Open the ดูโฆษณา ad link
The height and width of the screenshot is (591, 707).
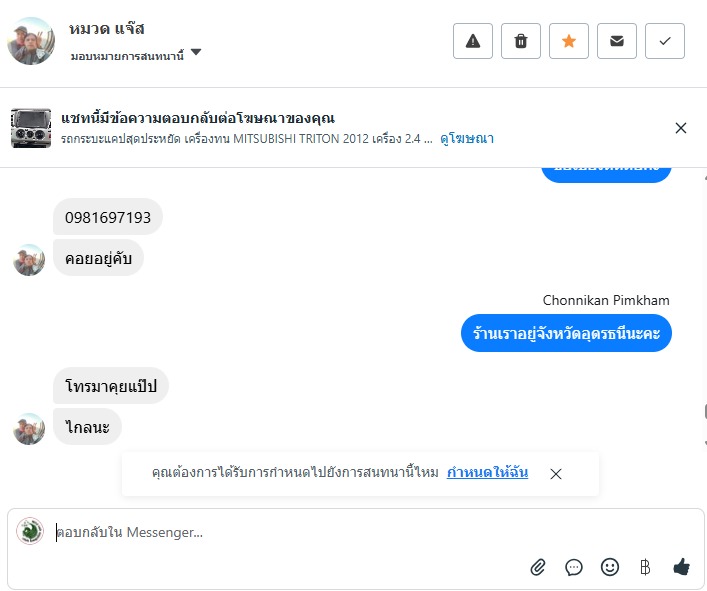[467, 138]
